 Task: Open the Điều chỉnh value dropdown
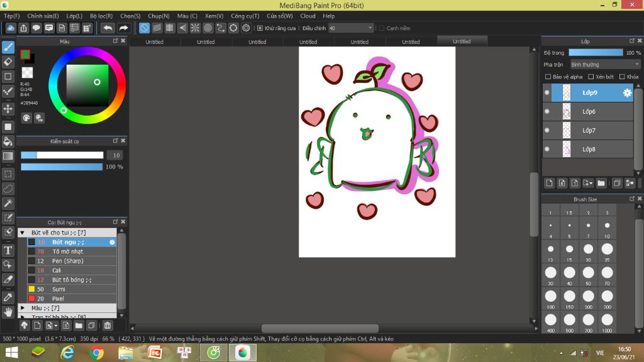351,28
